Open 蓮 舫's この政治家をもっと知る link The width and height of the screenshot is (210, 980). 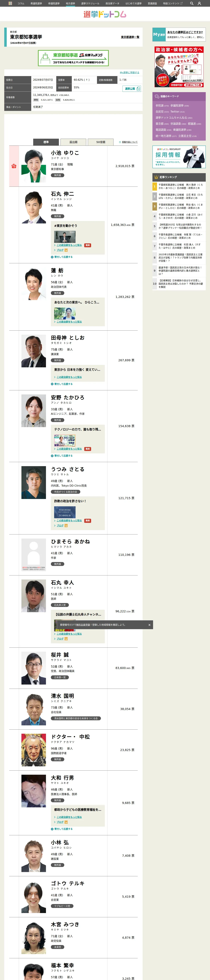[x=69, y=322]
